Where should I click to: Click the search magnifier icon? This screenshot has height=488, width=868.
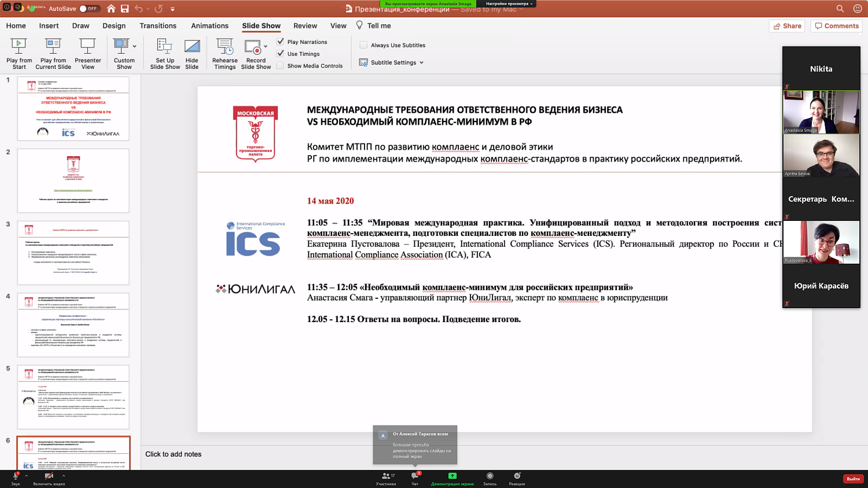840,9
